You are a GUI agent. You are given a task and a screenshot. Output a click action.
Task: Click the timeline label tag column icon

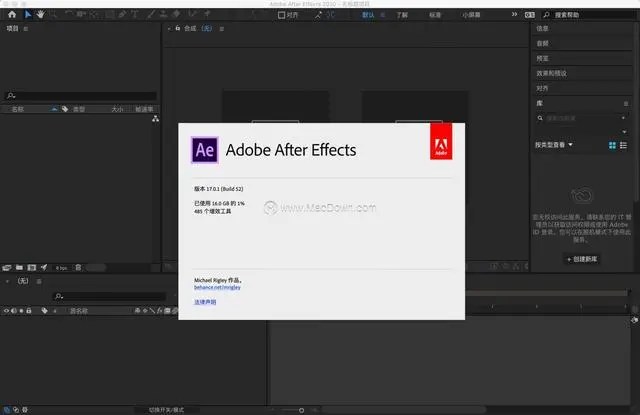click(44, 311)
